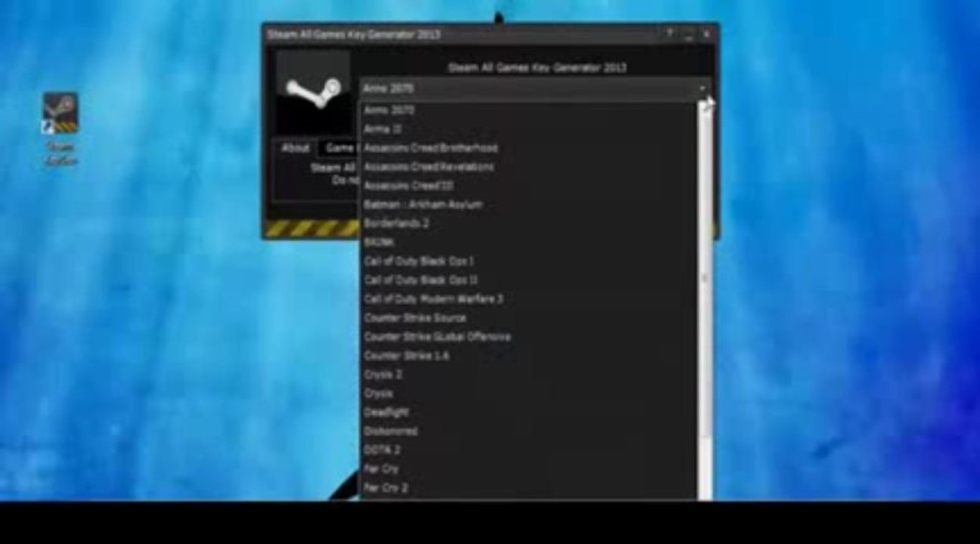The image size is (980, 544).
Task: Select Arma II from the game list
Action: (x=528, y=129)
